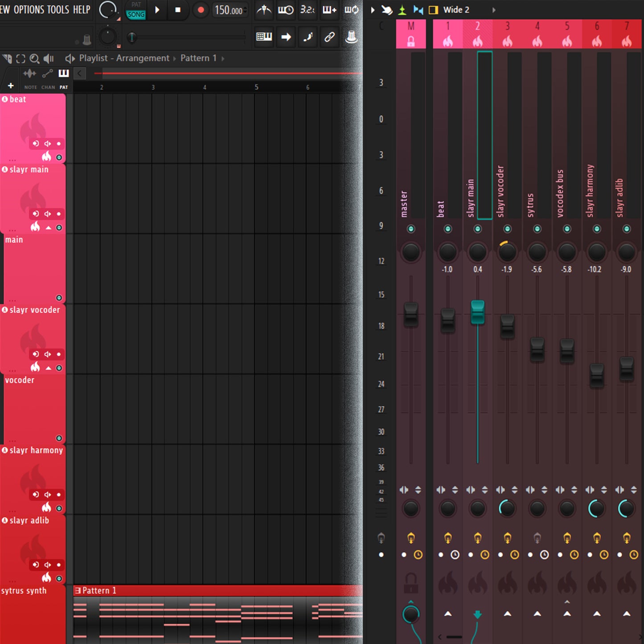Image resolution: width=644 pixels, height=644 pixels.
Task: Click the slayr harmony mixer fader
Action: click(x=597, y=375)
